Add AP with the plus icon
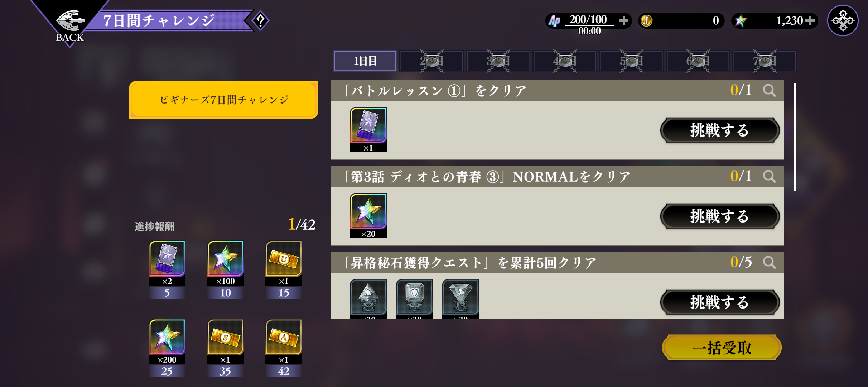The height and width of the screenshot is (387, 868). coord(623,20)
